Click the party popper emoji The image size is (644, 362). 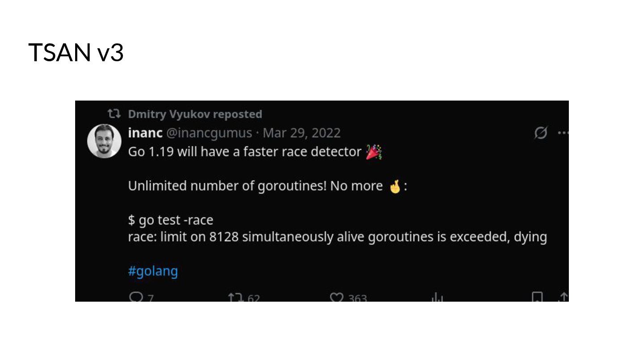(x=374, y=152)
